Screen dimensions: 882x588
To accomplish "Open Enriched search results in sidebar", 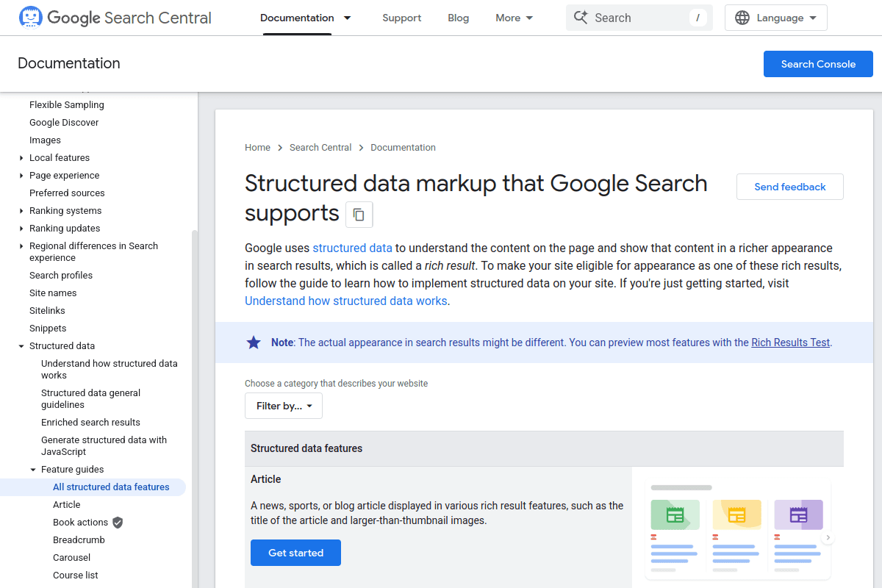I will (90, 423).
